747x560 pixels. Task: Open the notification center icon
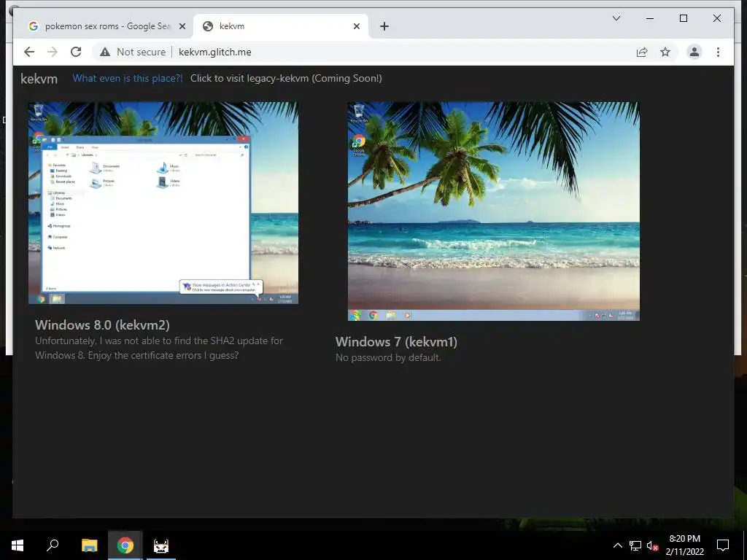point(723,545)
